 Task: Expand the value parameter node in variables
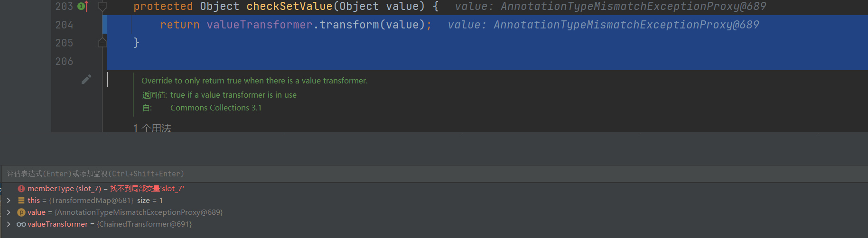point(9,212)
